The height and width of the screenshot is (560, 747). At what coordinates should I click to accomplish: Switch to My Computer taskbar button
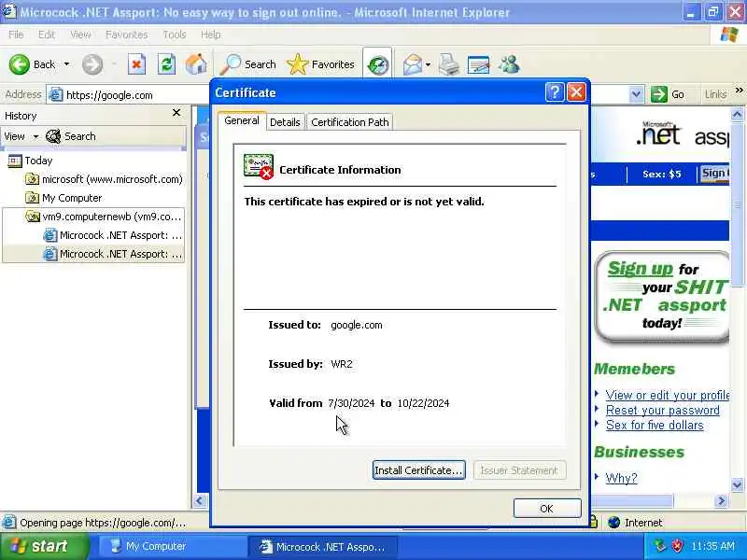pos(172,546)
